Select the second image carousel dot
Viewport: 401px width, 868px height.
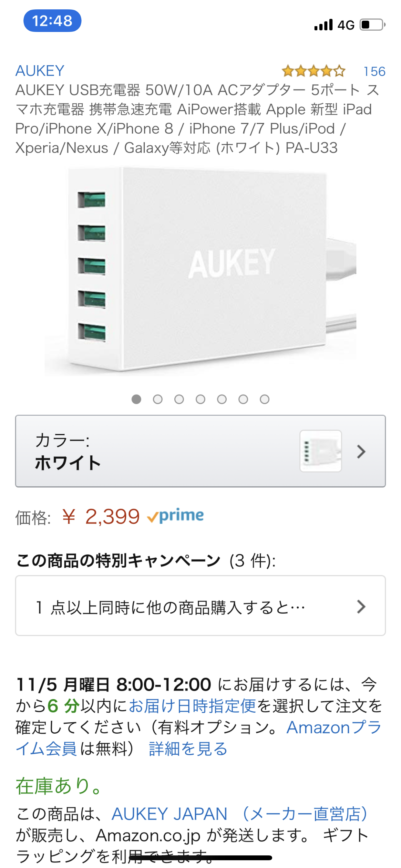click(158, 399)
